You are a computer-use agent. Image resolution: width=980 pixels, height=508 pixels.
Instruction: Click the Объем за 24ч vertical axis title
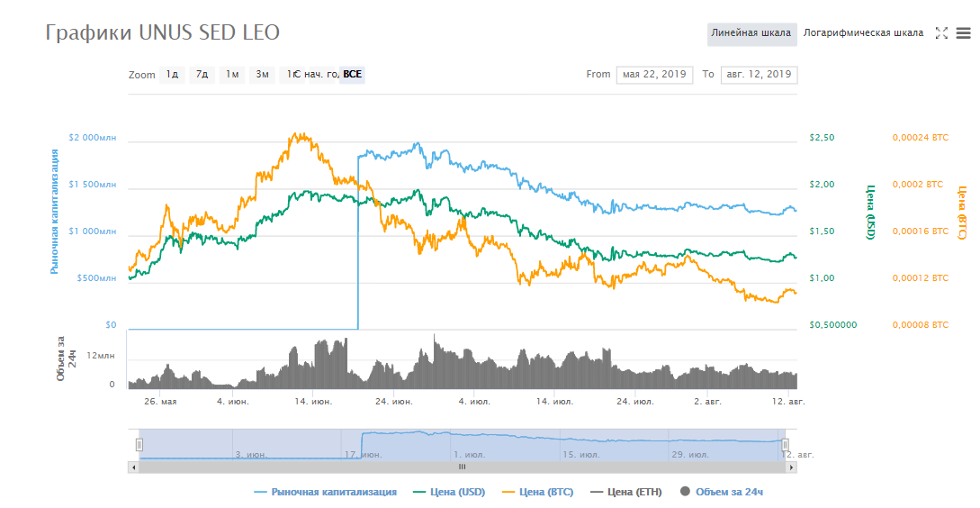click(67, 358)
